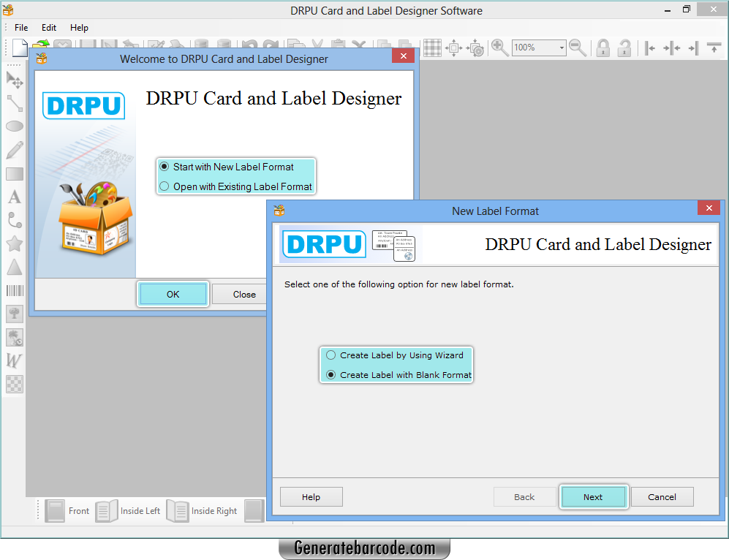
Task: Open the Edit menu
Action: point(49,28)
